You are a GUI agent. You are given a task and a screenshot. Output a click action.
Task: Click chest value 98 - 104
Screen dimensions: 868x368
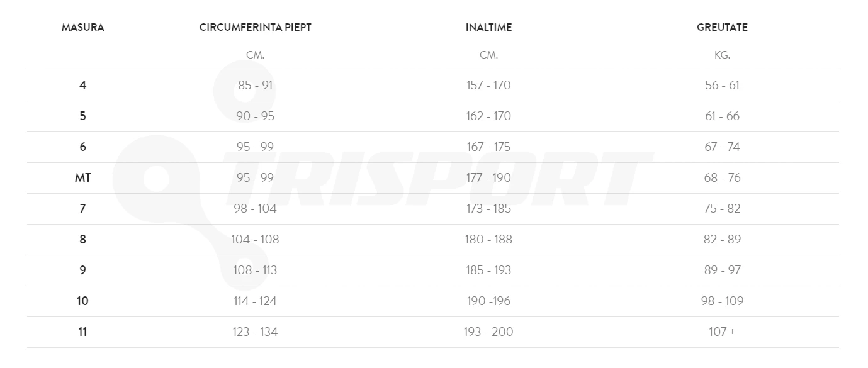(256, 209)
